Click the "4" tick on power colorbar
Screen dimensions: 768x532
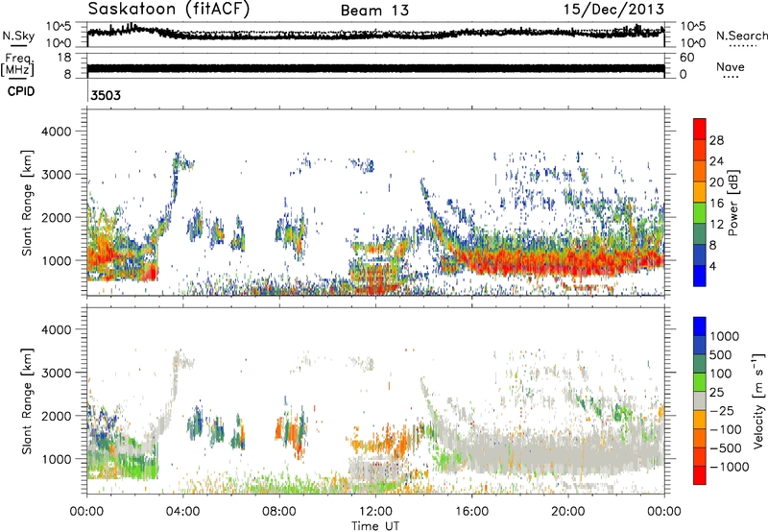coord(713,266)
